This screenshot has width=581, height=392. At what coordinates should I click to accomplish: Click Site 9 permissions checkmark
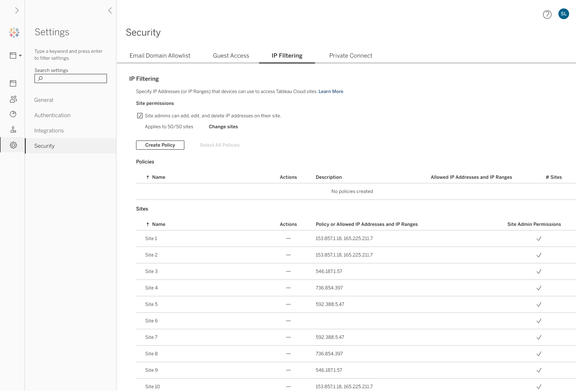point(538,370)
